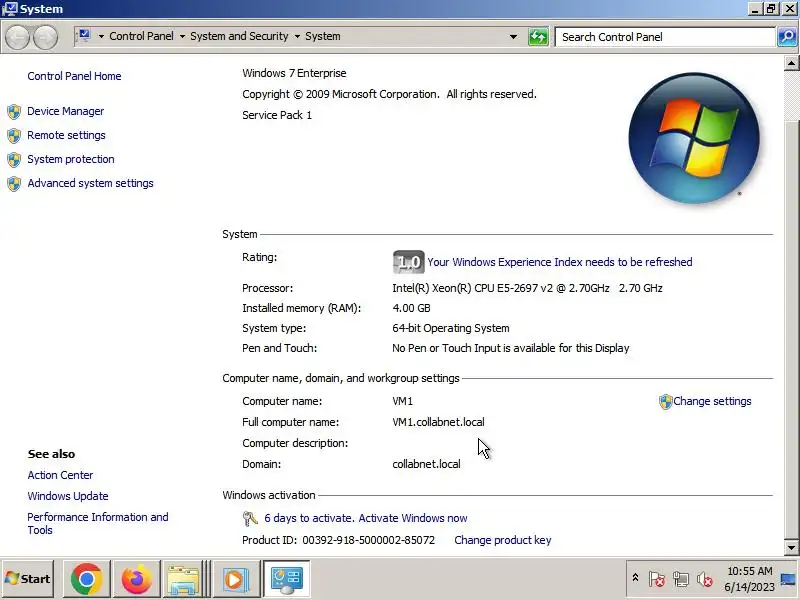Click Change settings for computer name
Viewport: 800px width, 600px height.
(712, 401)
